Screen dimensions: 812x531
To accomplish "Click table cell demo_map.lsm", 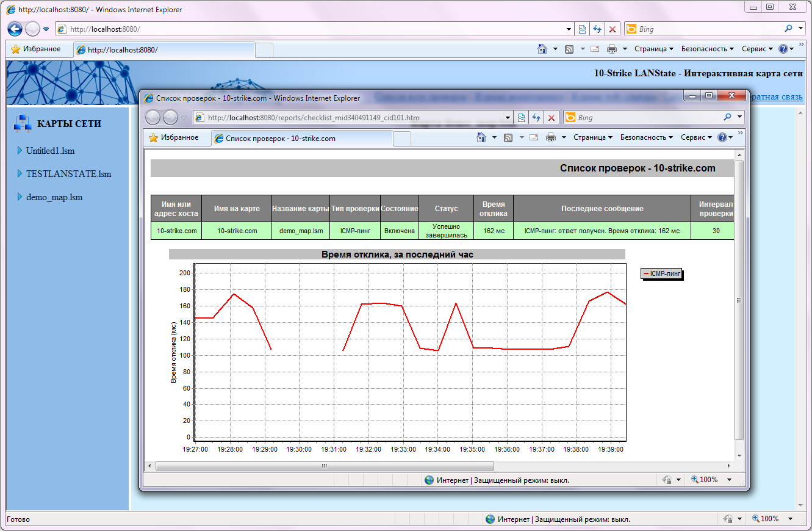I will click(x=301, y=231).
